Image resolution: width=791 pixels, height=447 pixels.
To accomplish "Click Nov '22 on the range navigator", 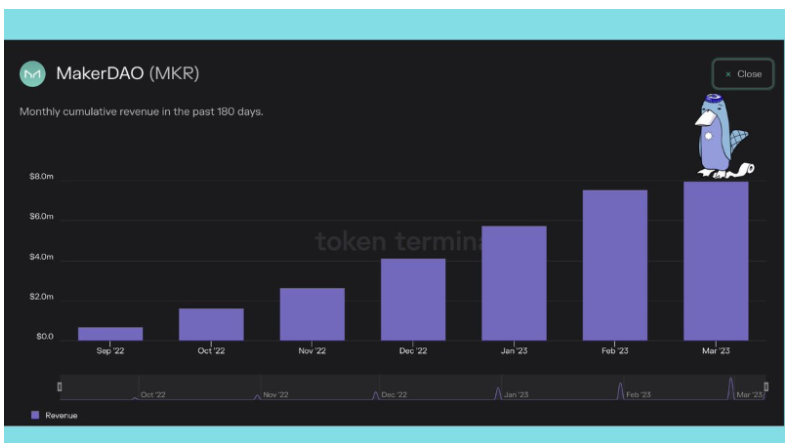I will (x=275, y=395).
